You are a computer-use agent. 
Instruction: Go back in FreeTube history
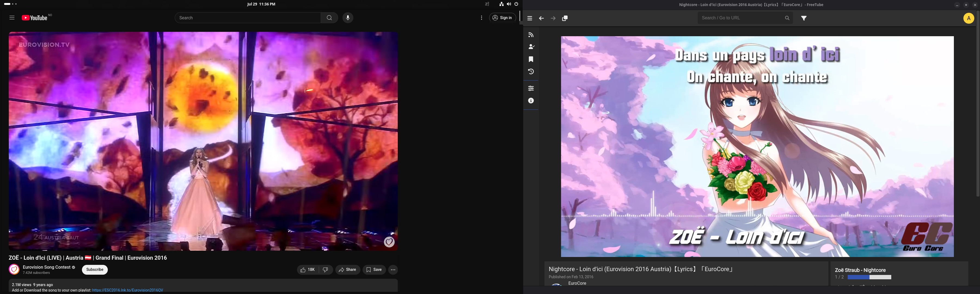(x=541, y=18)
